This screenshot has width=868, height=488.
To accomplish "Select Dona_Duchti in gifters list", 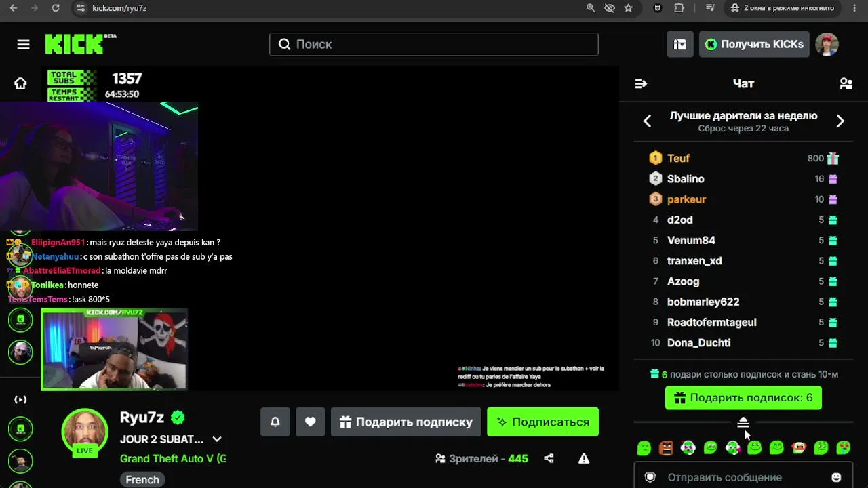I will [x=698, y=343].
